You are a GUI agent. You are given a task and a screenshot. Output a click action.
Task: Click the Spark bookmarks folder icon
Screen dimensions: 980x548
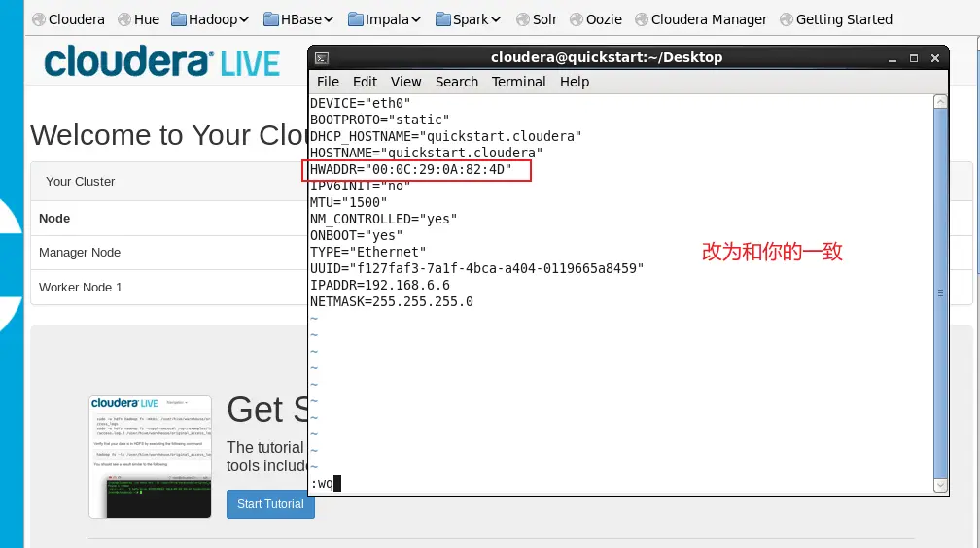[x=443, y=20]
